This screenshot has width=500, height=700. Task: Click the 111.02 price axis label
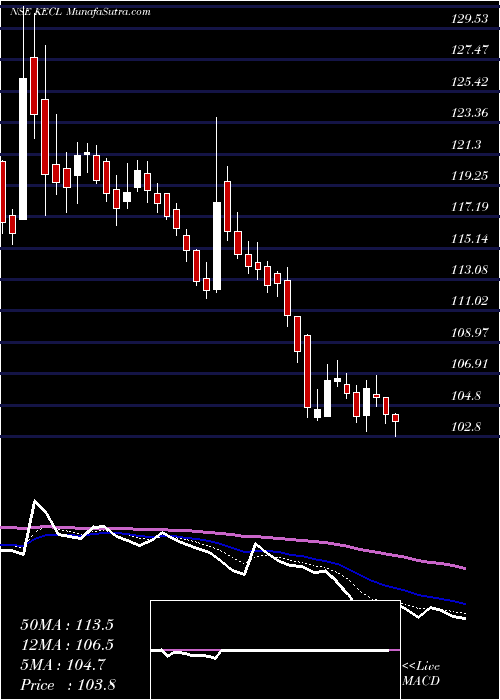[x=469, y=301]
